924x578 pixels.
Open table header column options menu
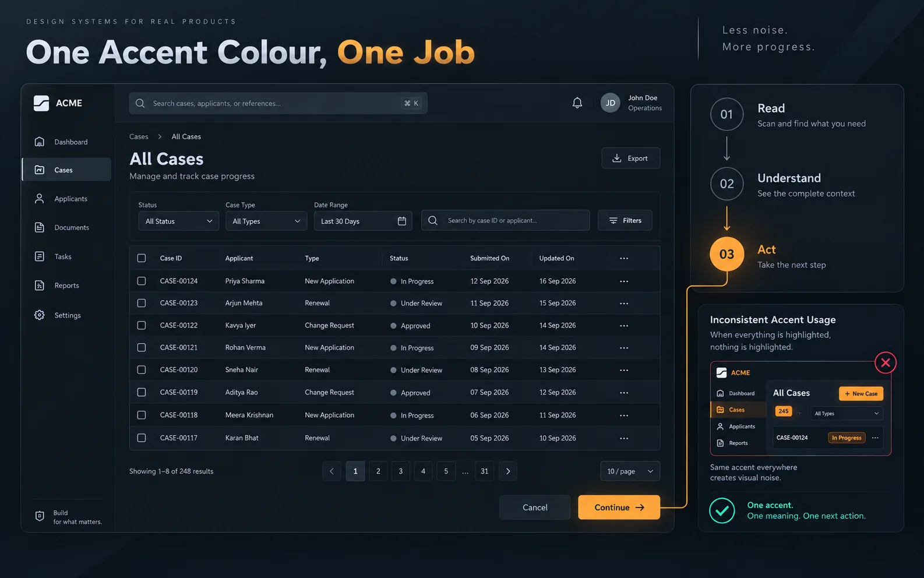[624, 258]
